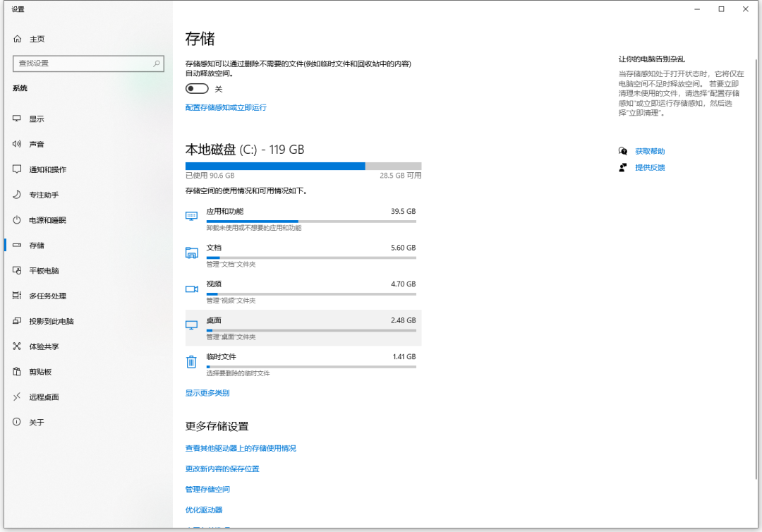Open the 关于 page

click(39, 422)
